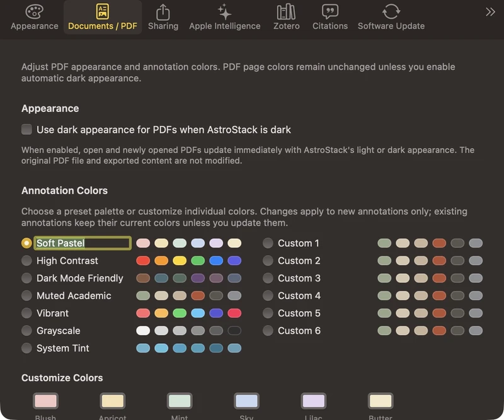The height and width of the screenshot is (420, 504).
Task: Click yellow swatch in High Contrast row
Action: [180, 261]
